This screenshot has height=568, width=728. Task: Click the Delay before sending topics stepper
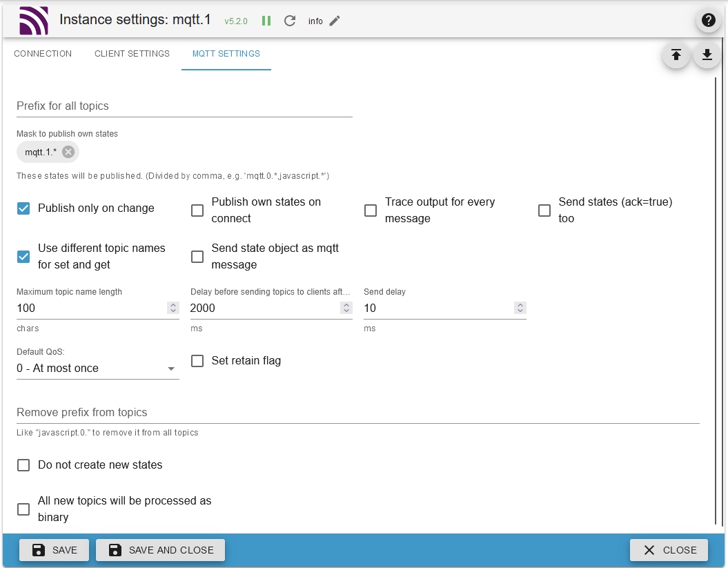pos(346,308)
